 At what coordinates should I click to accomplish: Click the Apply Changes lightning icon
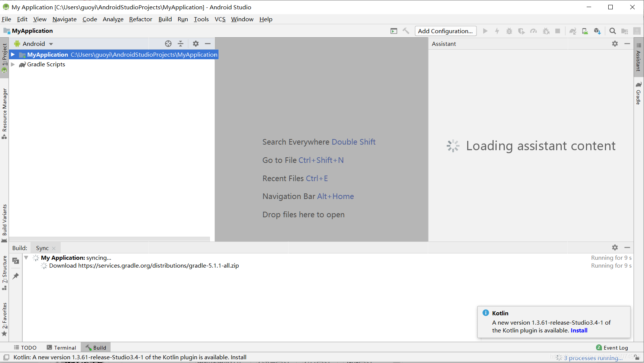pyautogui.click(x=497, y=31)
